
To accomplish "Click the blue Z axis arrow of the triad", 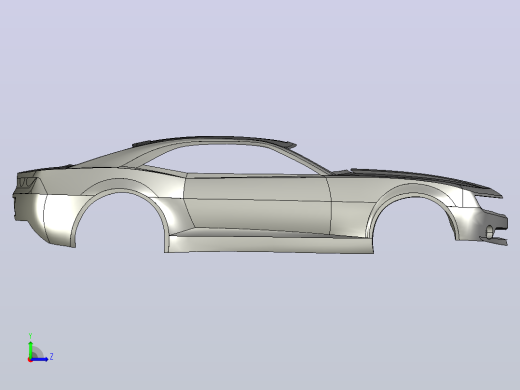I will tap(39, 359).
